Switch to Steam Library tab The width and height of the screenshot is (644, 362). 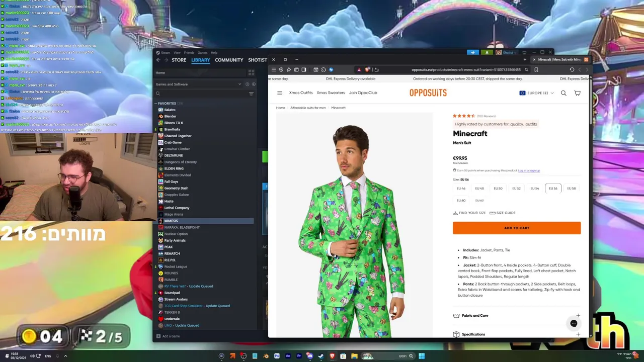coord(200,60)
